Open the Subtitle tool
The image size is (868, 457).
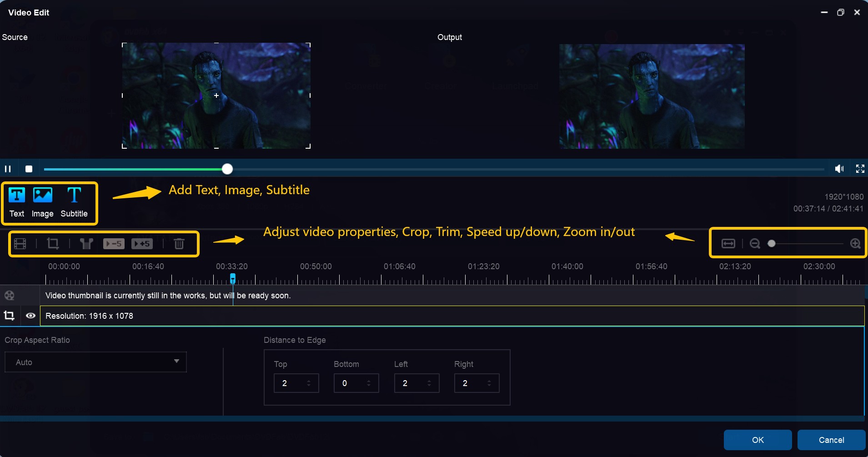(74, 196)
